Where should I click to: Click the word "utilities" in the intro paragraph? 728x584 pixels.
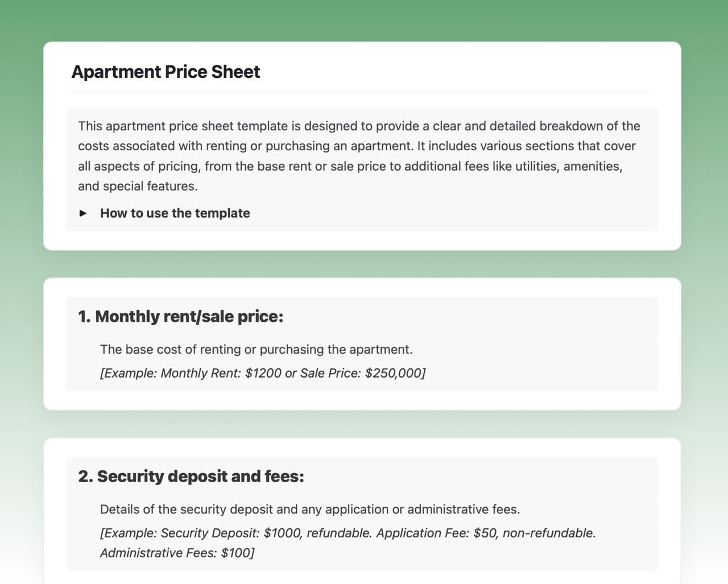(536, 166)
